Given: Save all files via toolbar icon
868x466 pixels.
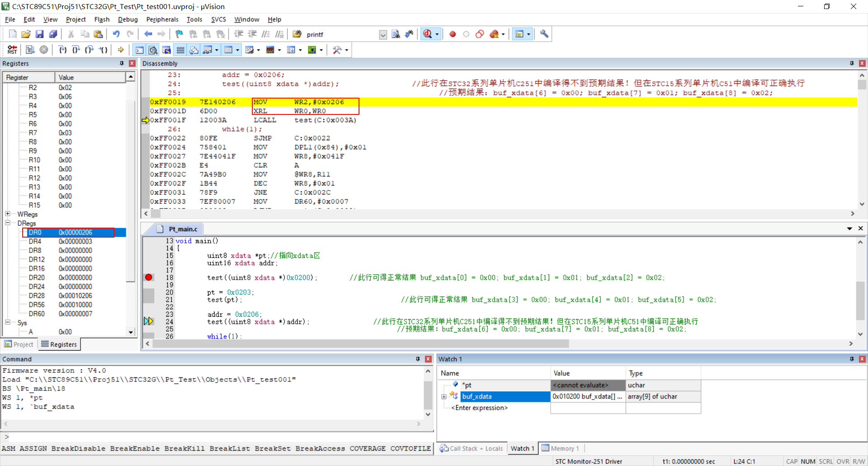Looking at the screenshot, I should (53, 34).
